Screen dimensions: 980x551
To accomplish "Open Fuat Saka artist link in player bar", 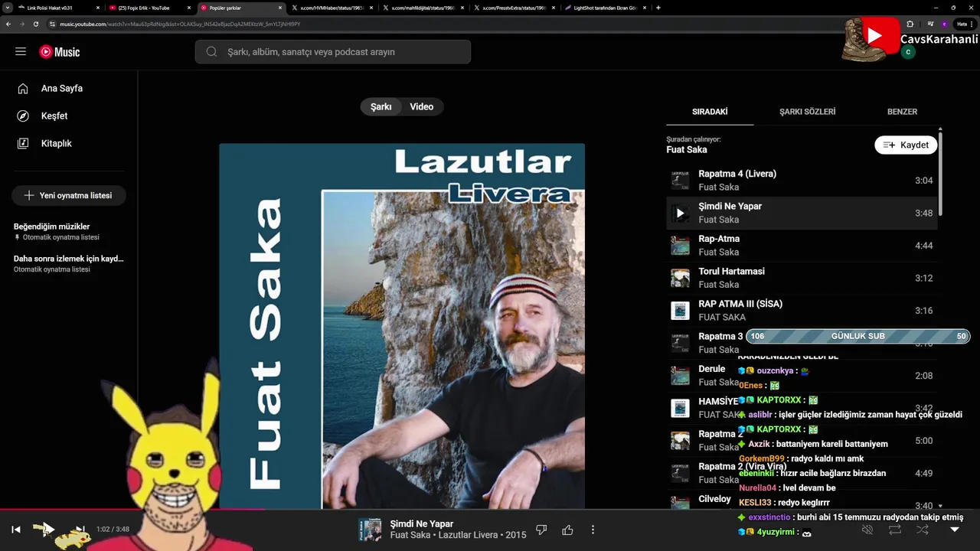I will click(x=410, y=535).
